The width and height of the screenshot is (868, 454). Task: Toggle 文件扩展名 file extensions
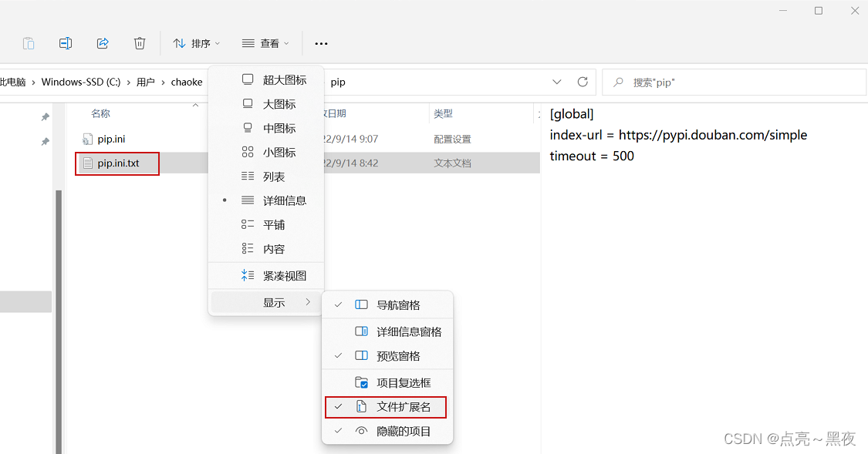coord(386,407)
